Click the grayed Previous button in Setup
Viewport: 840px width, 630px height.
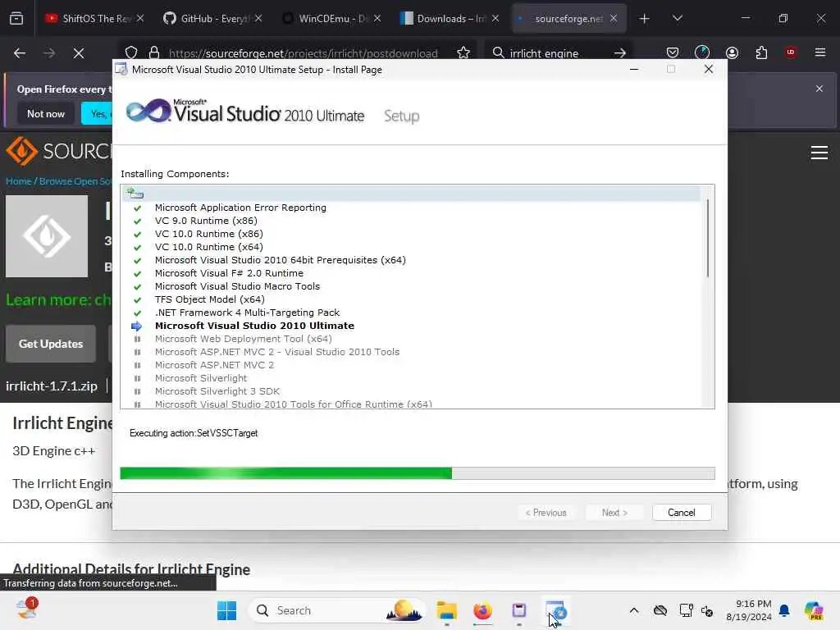(546, 513)
